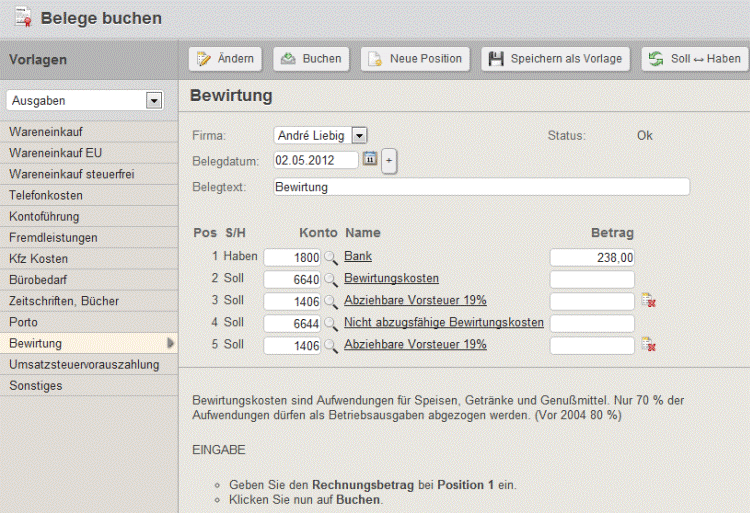Click the Konto field containing 6640
Image resolution: width=750 pixels, height=513 pixels.
[292, 280]
